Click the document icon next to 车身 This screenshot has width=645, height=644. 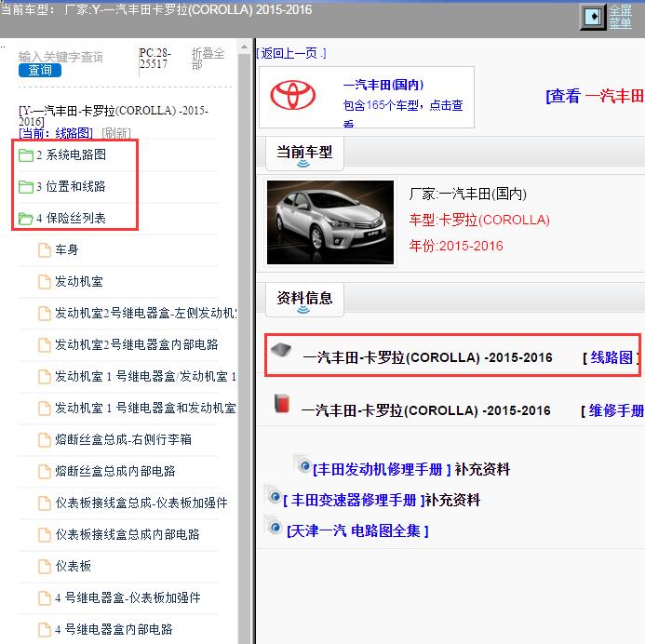pos(45,250)
